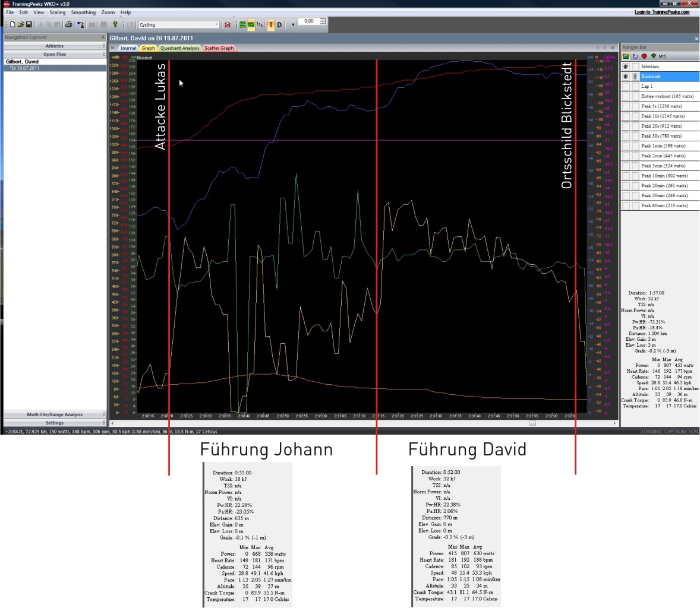Toggle visibility box for Peak 1min range

(626, 146)
